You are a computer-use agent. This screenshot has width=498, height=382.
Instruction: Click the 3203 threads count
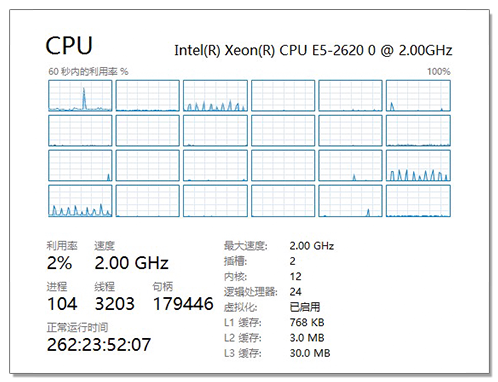115,304
